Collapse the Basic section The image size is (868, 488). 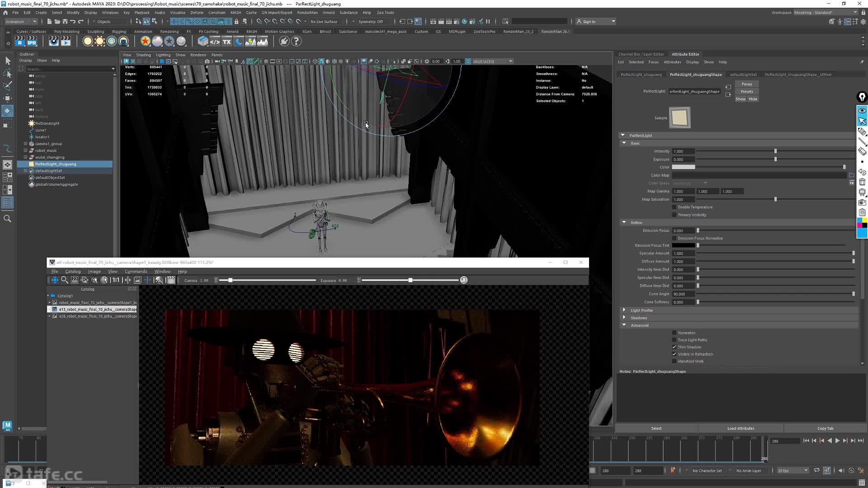(x=624, y=143)
